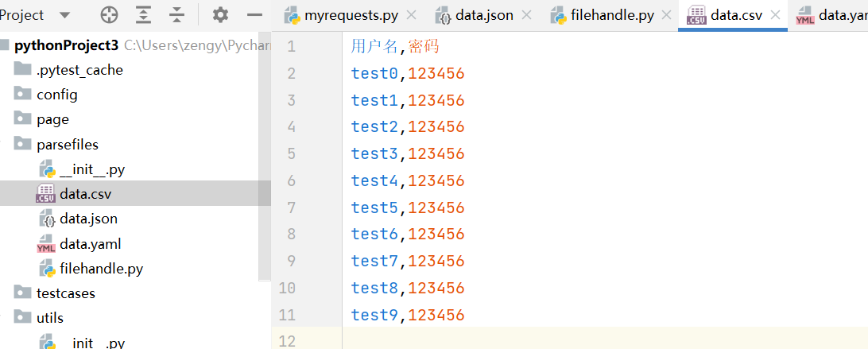Click the CSV file icon beside data.csv in tree
Screen dimensions: 868x349
pos(46,194)
